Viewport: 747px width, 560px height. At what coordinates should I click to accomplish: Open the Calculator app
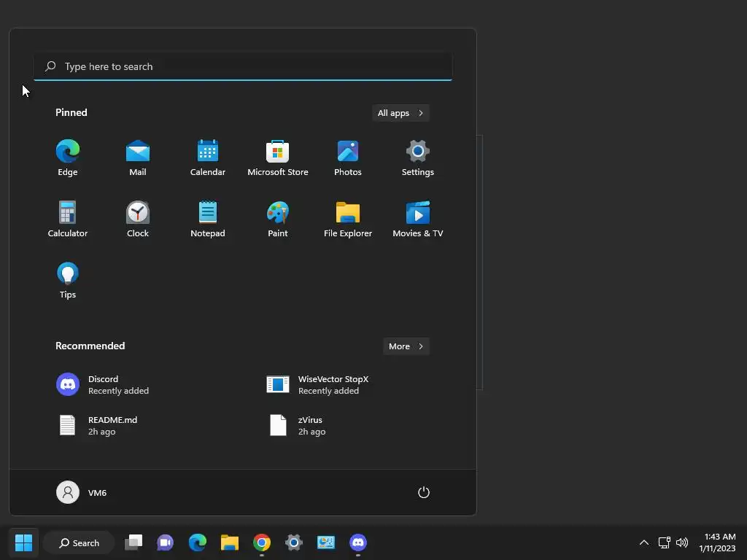[x=68, y=219]
